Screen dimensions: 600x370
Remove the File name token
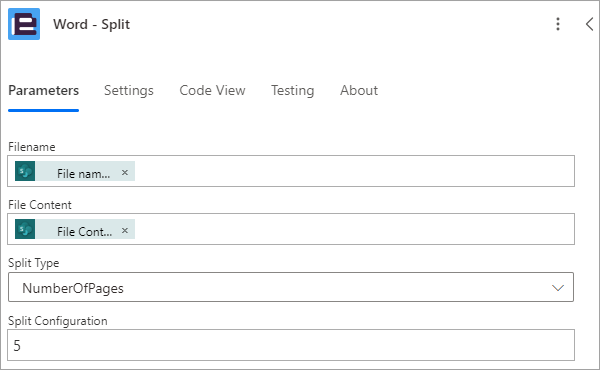(x=125, y=173)
